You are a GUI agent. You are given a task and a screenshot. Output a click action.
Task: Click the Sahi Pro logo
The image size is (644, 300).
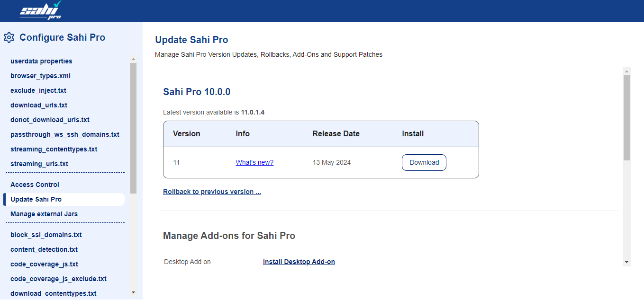[41, 10]
